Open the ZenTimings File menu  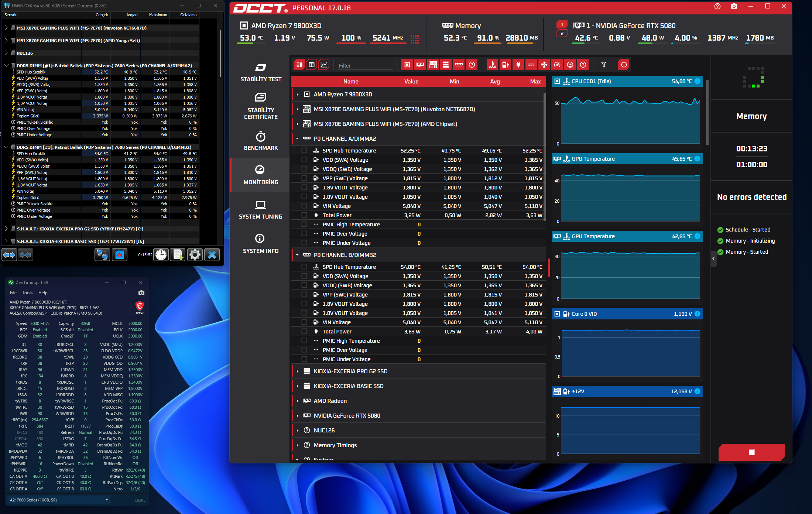[x=13, y=293]
